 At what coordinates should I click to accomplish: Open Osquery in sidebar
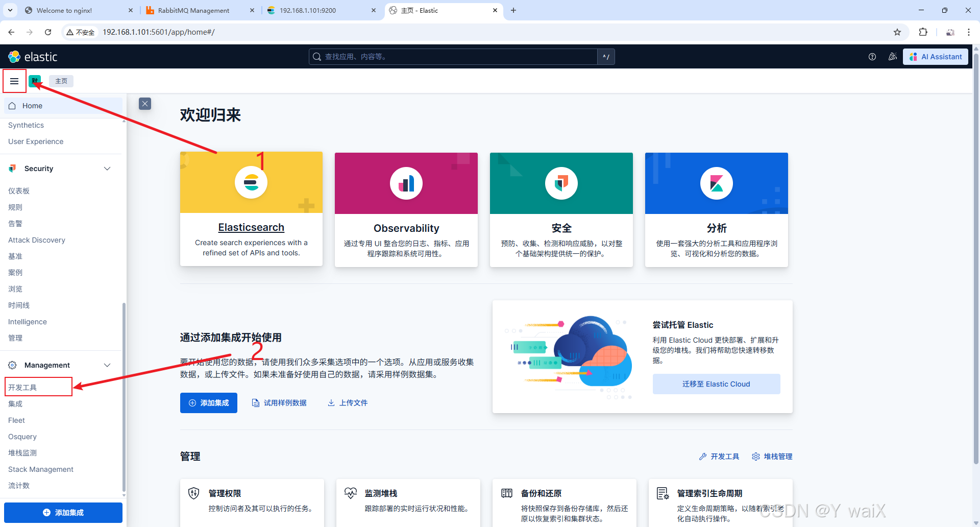22,437
